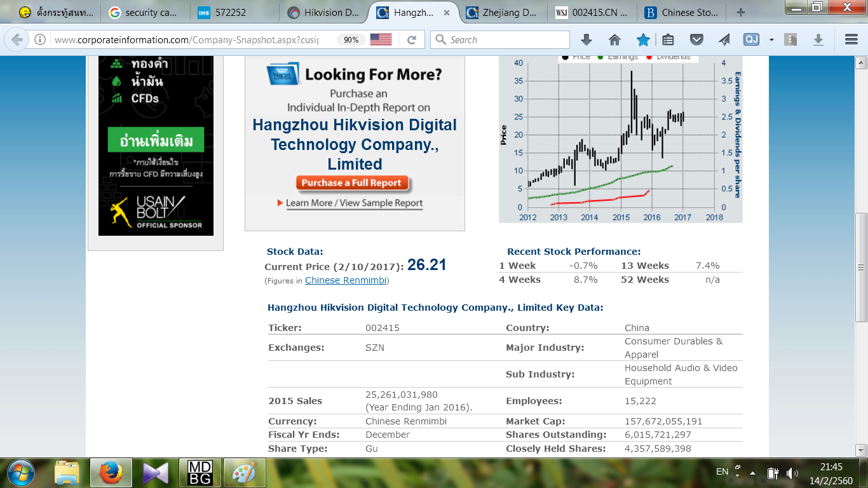Screen dimensions: 868x488
Task: Switch to the Chinese Sto... tab
Action: pos(682,12)
